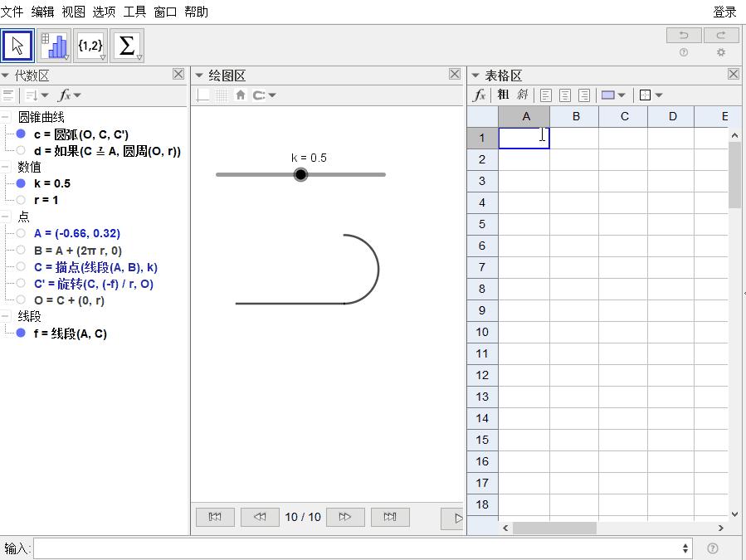Open the 选项 menu
746x560 pixels.
pyautogui.click(x=105, y=12)
